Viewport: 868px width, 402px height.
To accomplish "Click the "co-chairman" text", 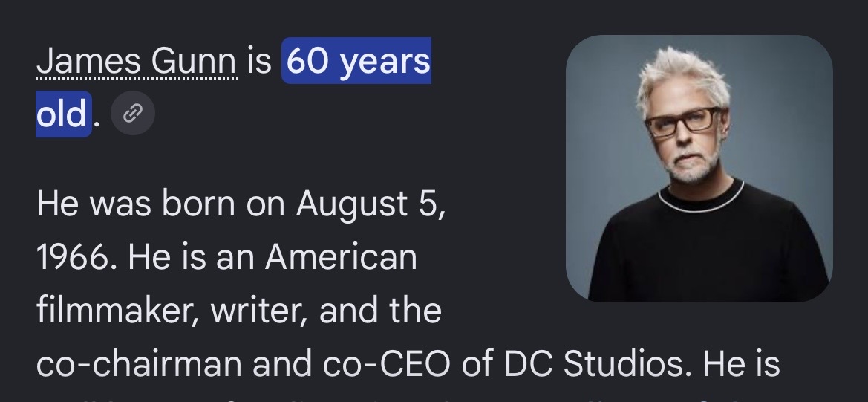I will pyautogui.click(x=139, y=363).
